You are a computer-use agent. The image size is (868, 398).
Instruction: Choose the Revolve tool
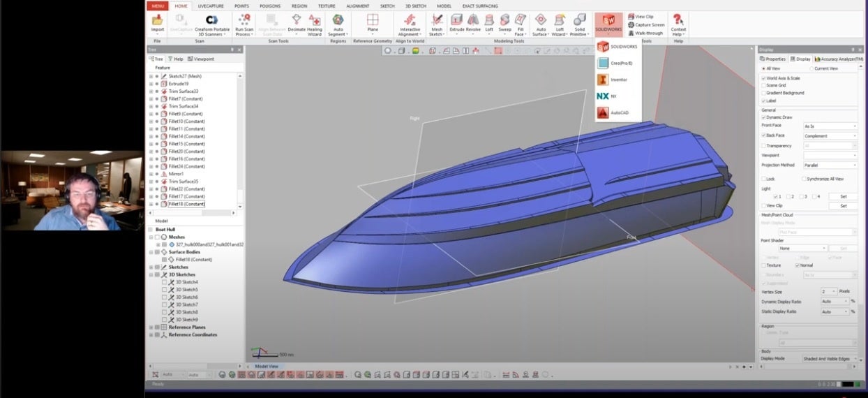pos(473,20)
